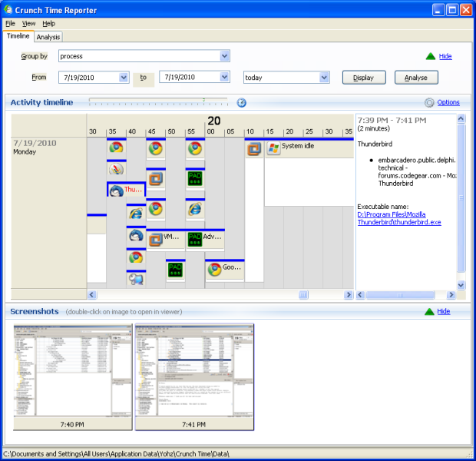Click the timeline zoom slider track
The width and height of the screenshot is (476, 461).
tap(158, 102)
